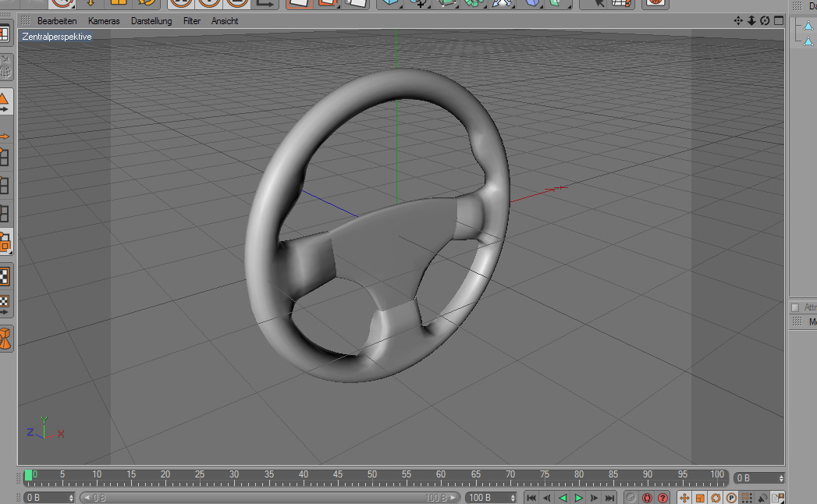The width and height of the screenshot is (817, 504).
Task: Toggle position keyframe recording icon
Action: pyautogui.click(x=684, y=498)
